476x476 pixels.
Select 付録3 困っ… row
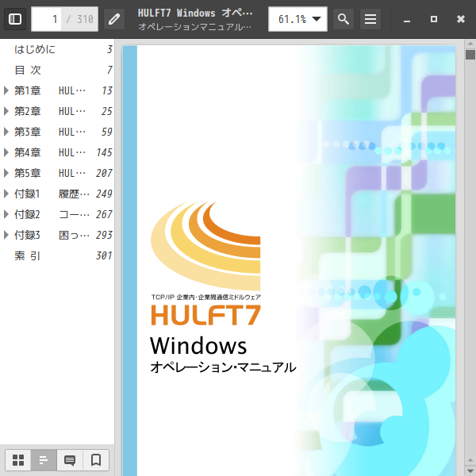pos(57,235)
